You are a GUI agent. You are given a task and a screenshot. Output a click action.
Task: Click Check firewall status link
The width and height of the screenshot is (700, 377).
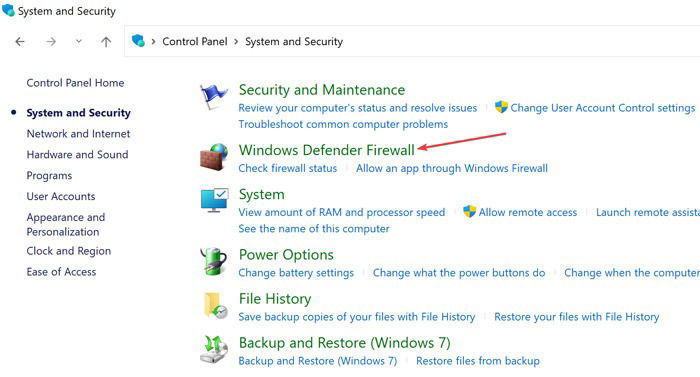click(x=288, y=168)
